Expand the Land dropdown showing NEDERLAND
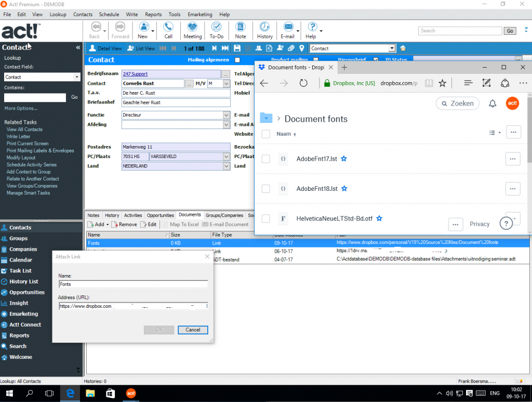The image size is (532, 402). [226, 166]
